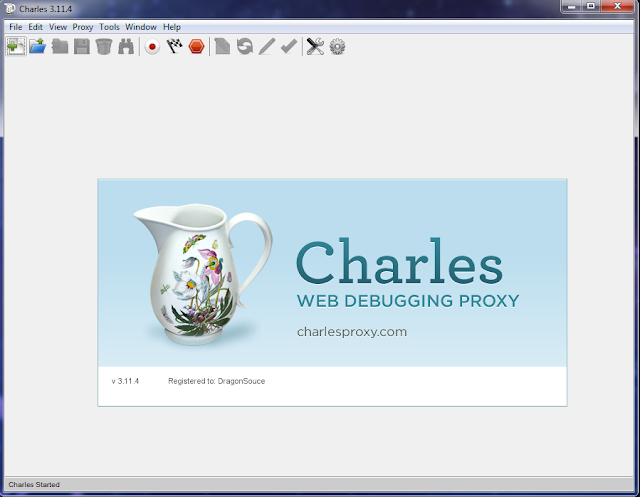
Task: Clear session with the trash bin icon
Action: pyautogui.click(x=104, y=46)
